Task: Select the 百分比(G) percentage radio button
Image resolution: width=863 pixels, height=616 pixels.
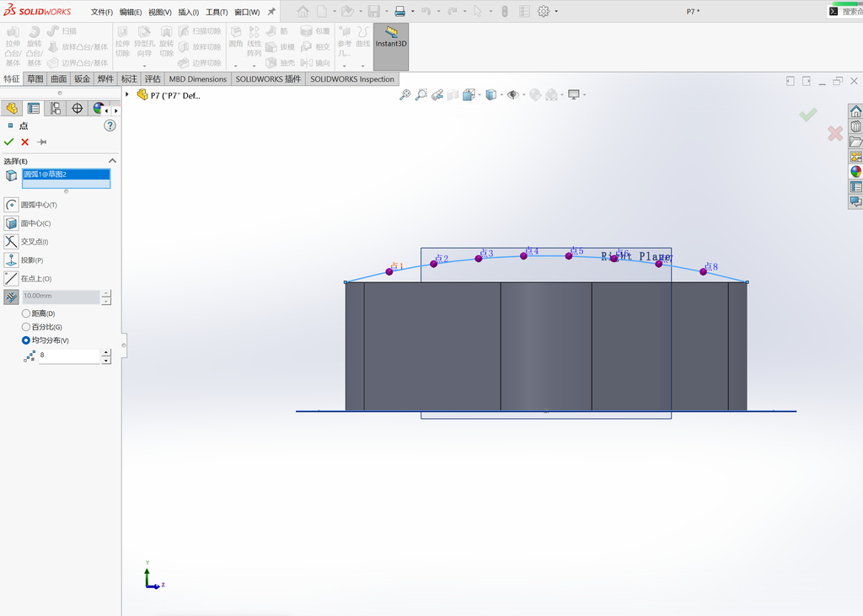Action: (26, 327)
